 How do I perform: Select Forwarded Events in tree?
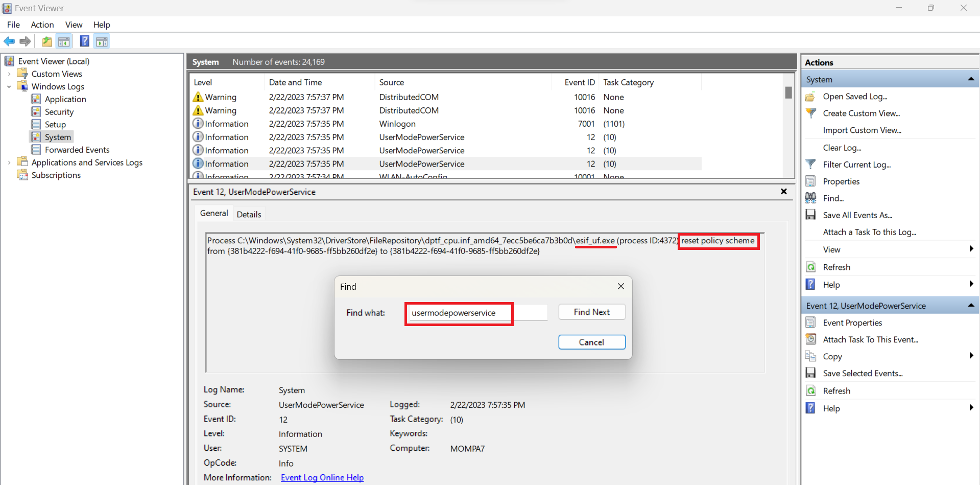pos(77,150)
